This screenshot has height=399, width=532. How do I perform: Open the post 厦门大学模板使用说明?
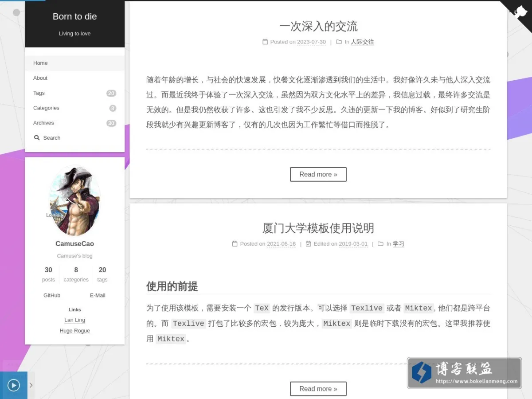pyautogui.click(x=318, y=228)
